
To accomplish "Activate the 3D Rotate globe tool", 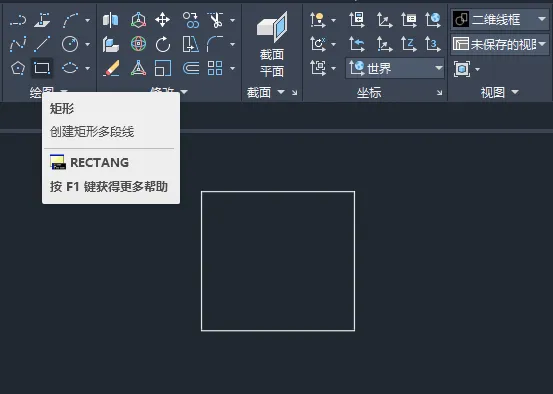I will (138, 44).
